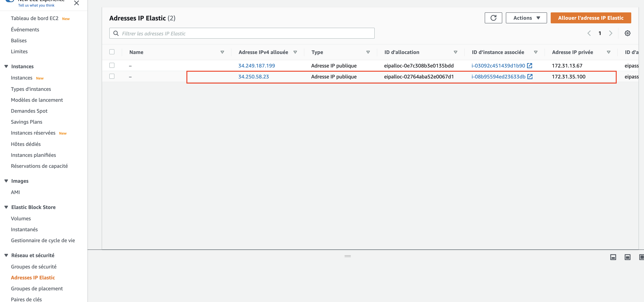
Task: Close the New EC2 Experience banner
Action: click(x=77, y=3)
